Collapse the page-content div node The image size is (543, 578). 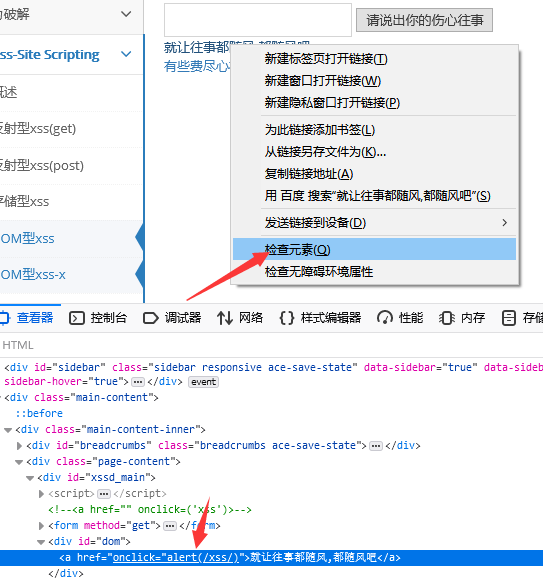pos(19,462)
